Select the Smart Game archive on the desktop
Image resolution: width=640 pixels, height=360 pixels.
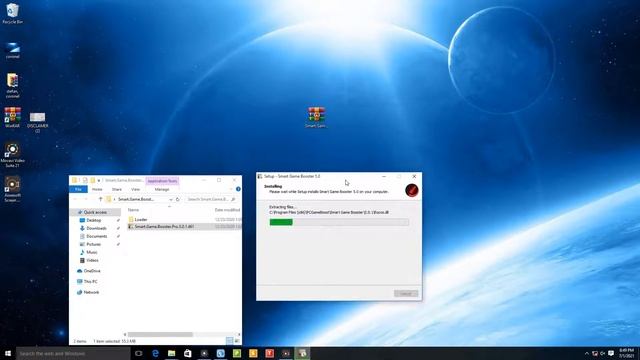pos(316,117)
